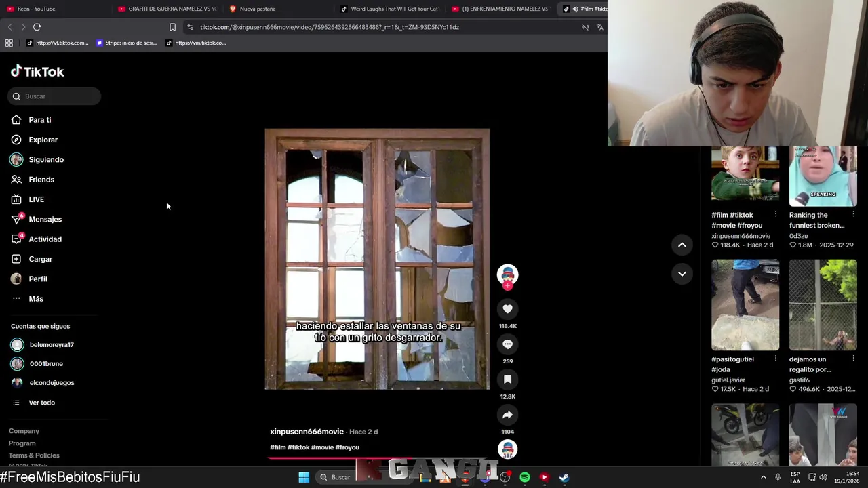
Task: Follow creator via avatar plus button
Action: 507,285
